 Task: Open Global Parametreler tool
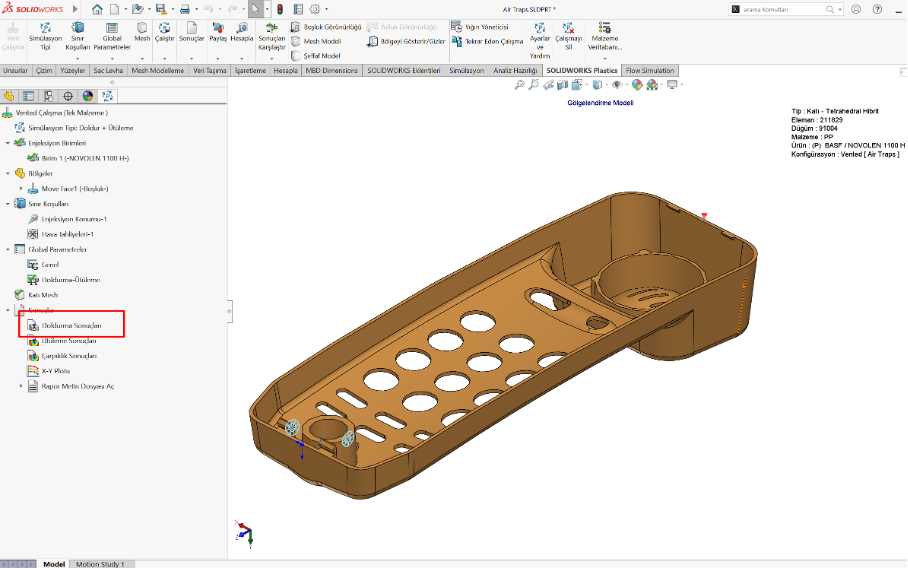click(x=112, y=36)
